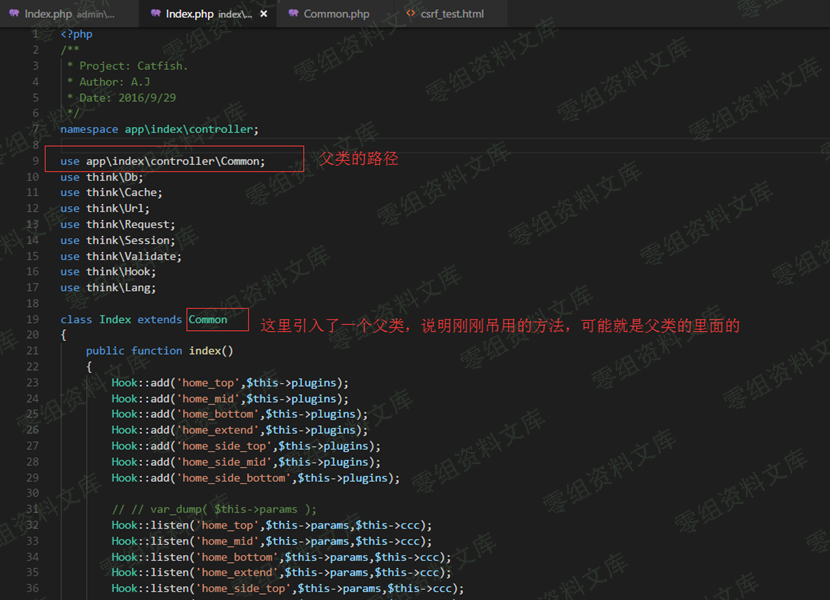Close the active Index.php tab
This screenshot has height=600, width=830.
coord(263,14)
